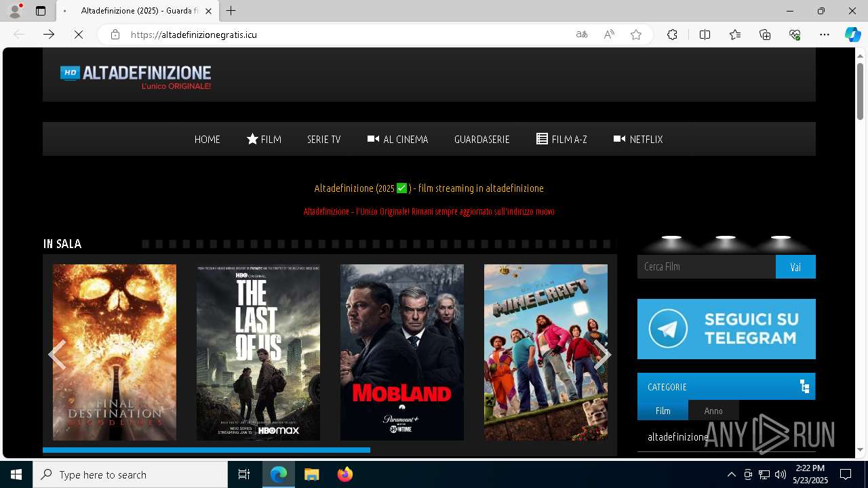The width and height of the screenshot is (868, 488).
Task: Open the Windows Start menu
Action: (16, 474)
